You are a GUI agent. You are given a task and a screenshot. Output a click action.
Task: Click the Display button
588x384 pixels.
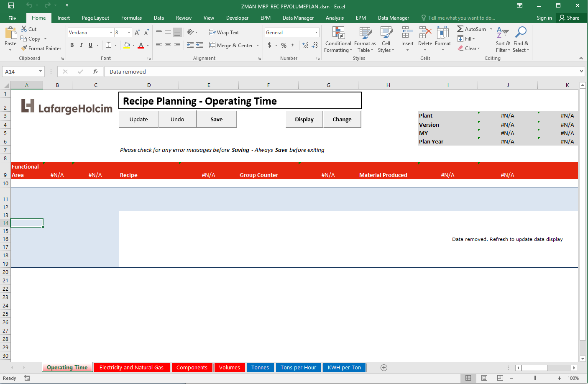[x=304, y=119]
